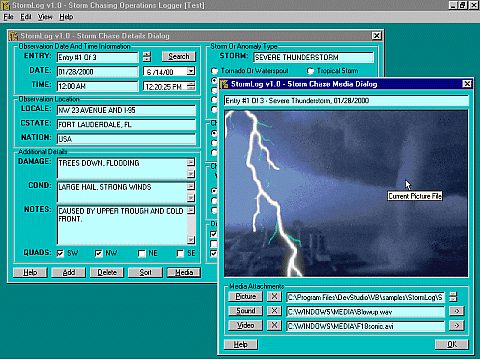Click the Add button

(x=69, y=273)
